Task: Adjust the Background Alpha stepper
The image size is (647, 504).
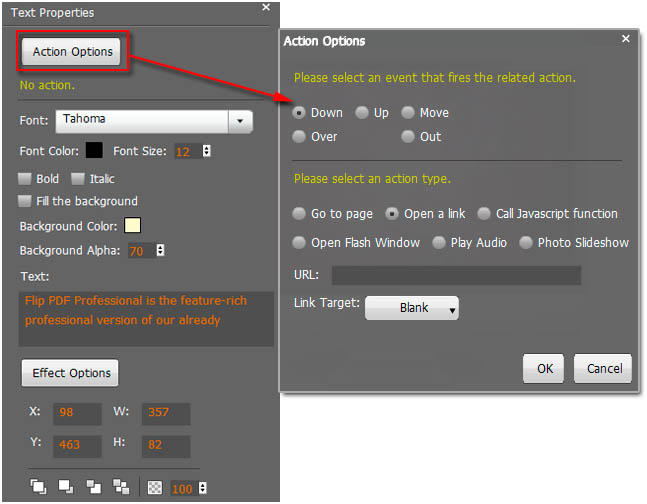Action: [160, 251]
